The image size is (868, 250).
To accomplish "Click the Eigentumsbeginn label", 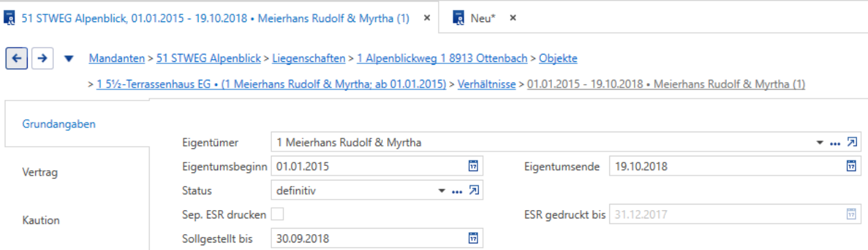I will pyautogui.click(x=224, y=166).
